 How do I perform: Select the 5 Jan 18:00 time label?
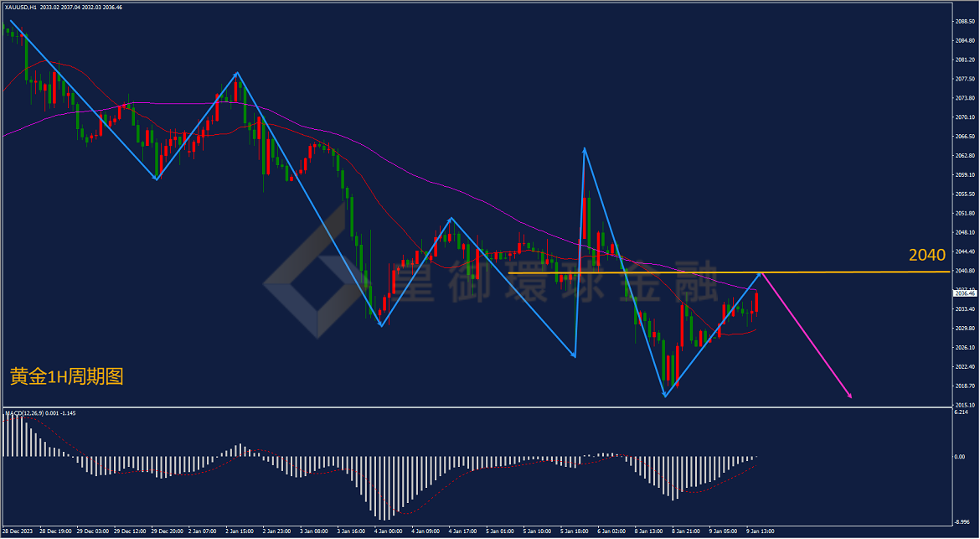click(x=575, y=531)
